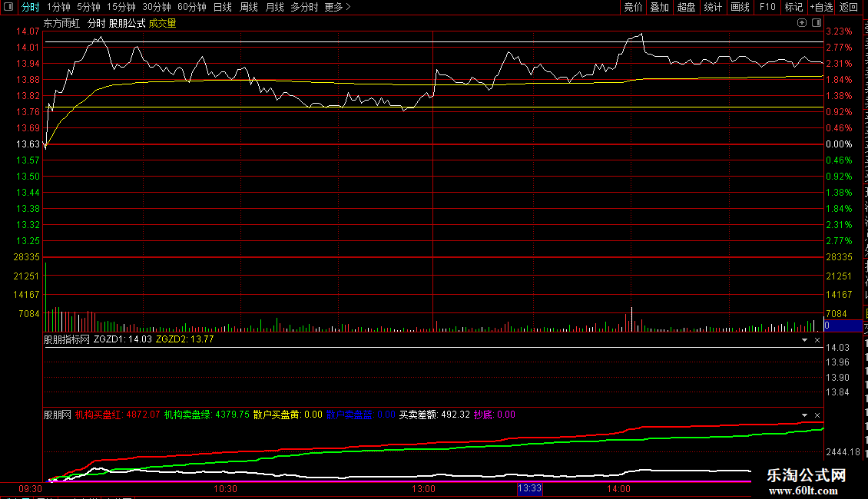This screenshot has width=868, height=499.
Task: Click the 0.00% percentage axis label
Action: point(840,144)
